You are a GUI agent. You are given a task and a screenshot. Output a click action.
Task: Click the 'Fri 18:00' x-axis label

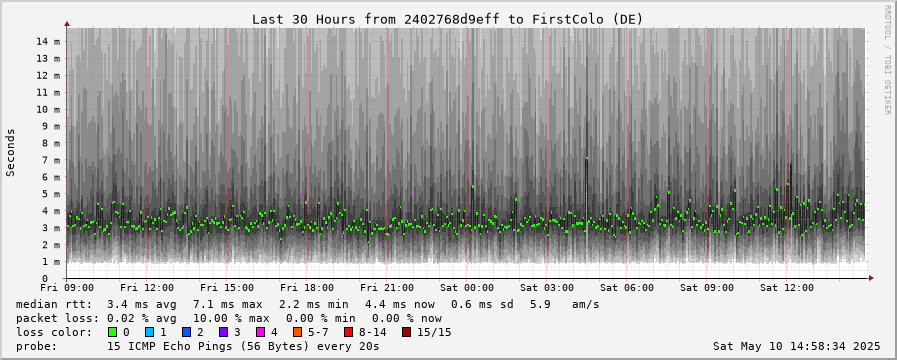(x=307, y=287)
